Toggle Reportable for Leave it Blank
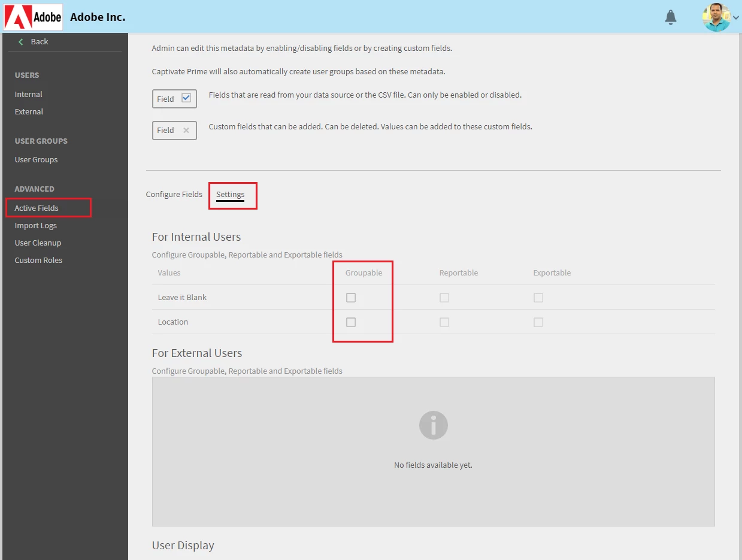Viewport: 742px width, 560px height. (444, 298)
